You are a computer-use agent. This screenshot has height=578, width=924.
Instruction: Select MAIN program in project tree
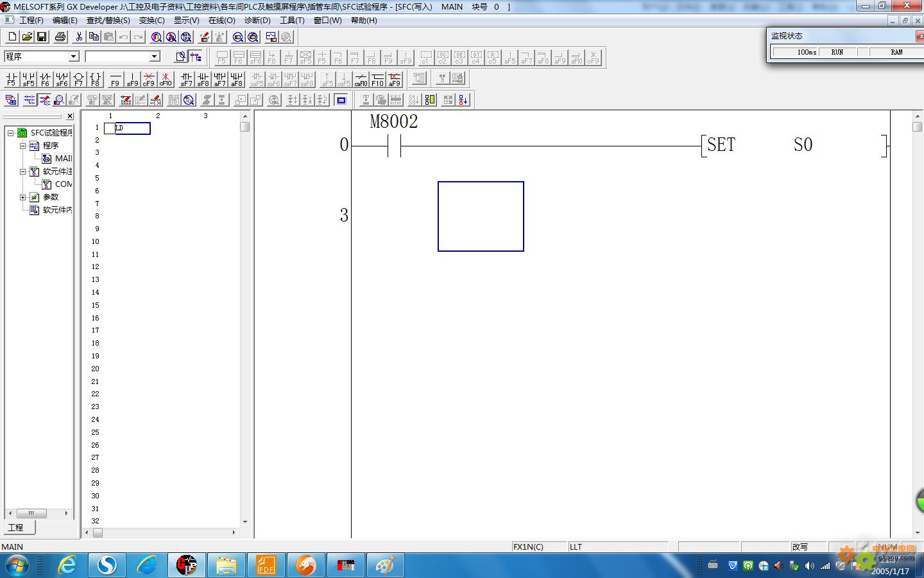point(63,159)
